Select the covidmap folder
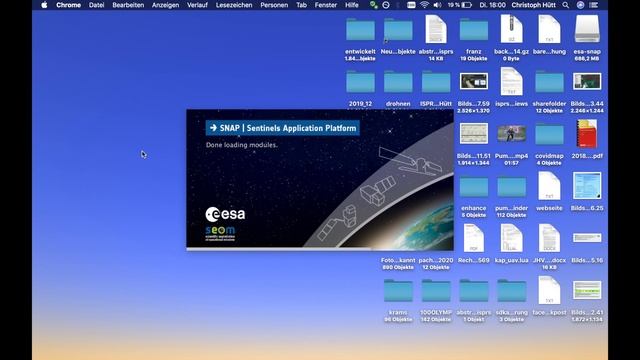The height and width of the screenshot is (360, 640). click(x=549, y=134)
